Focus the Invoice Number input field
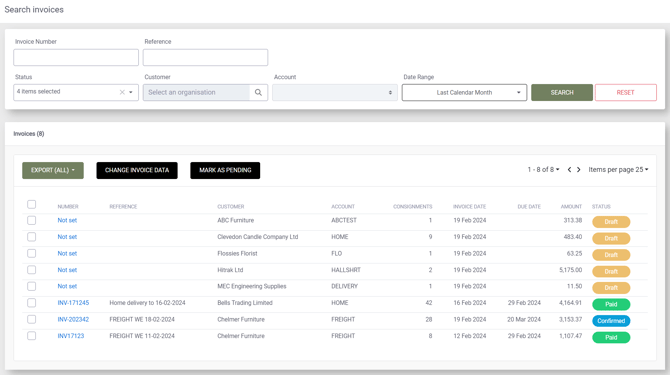670x375 pixels. [76, 57]
